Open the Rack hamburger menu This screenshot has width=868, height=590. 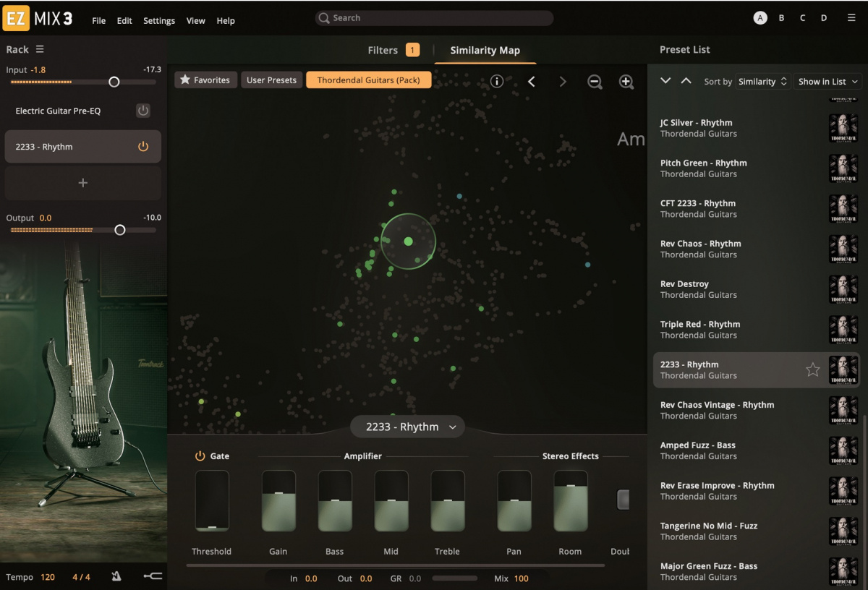(40, 49)
